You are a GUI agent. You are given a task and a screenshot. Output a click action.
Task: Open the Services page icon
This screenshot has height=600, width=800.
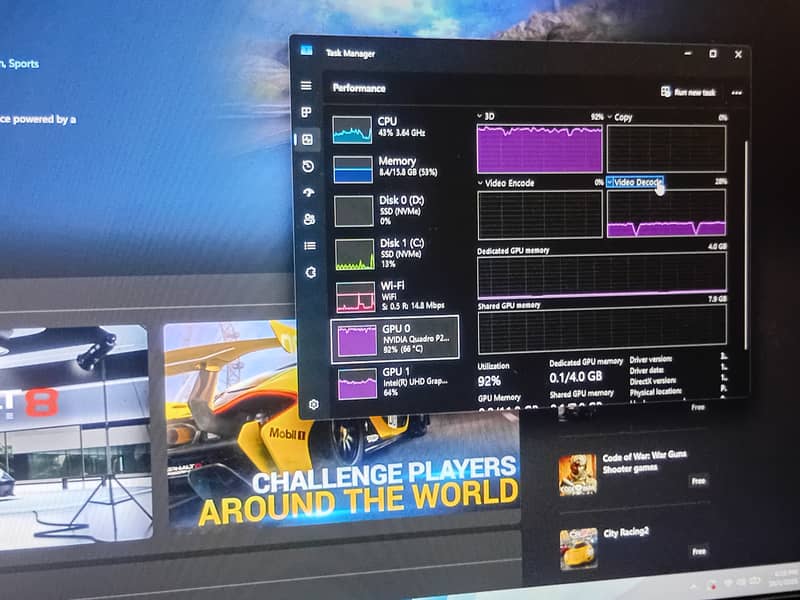coord(311,272)
